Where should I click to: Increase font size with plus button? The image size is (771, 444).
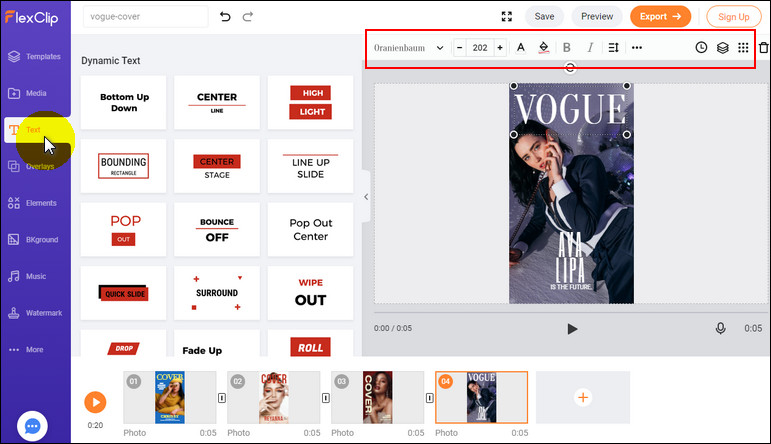[x=500, y=48]
